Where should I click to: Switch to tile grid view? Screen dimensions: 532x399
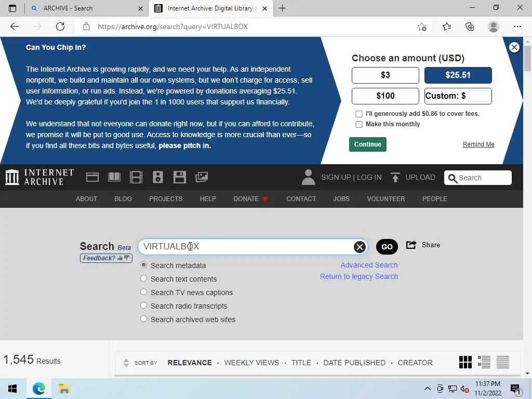pyautogui.click(x=465, y=362)
